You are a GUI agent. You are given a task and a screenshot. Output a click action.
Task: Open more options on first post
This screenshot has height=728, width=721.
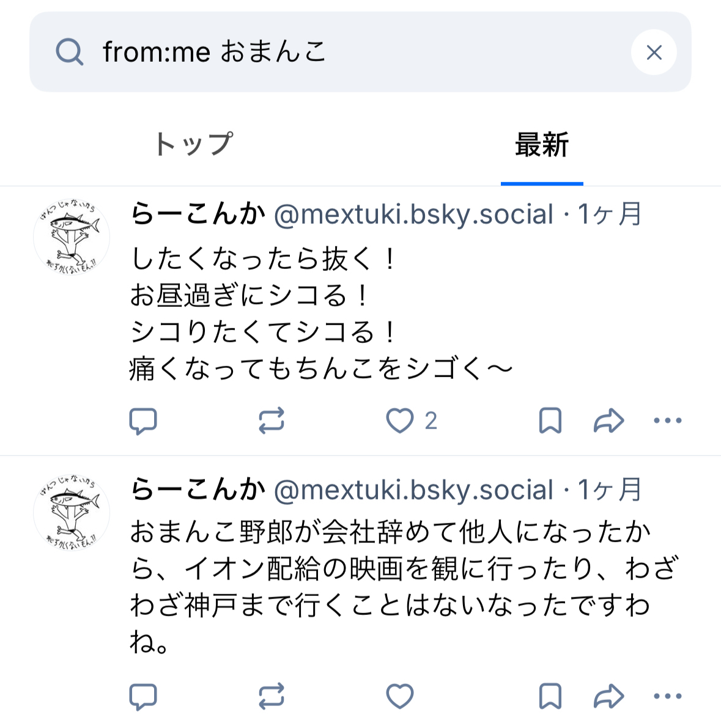[x=667, y=421]
